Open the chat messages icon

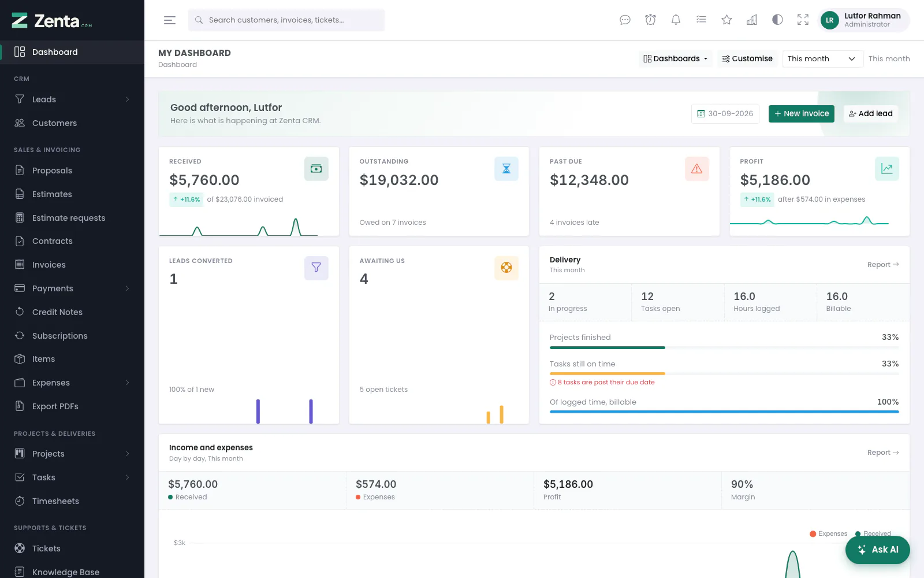pos(625,20)
